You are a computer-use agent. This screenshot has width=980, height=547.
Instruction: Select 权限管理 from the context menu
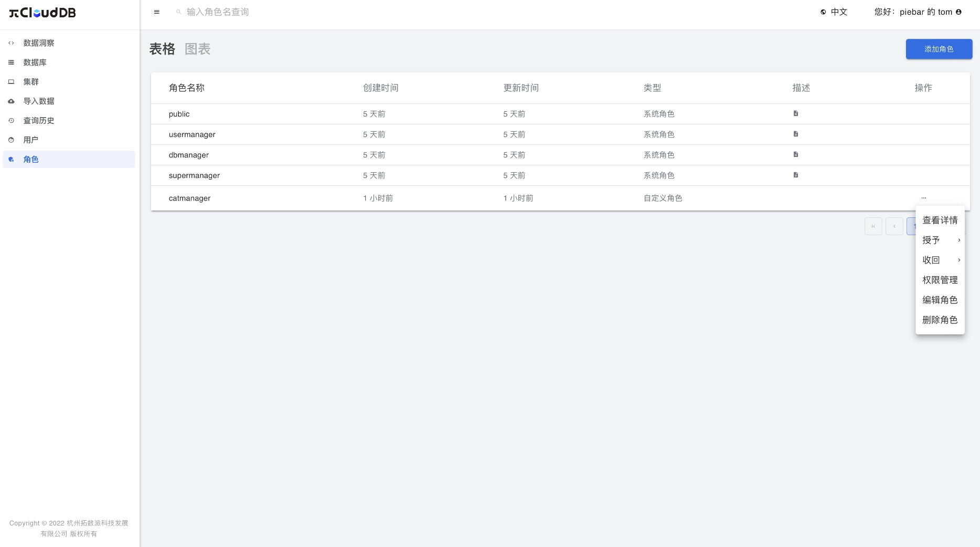click(x=940, y=280)
